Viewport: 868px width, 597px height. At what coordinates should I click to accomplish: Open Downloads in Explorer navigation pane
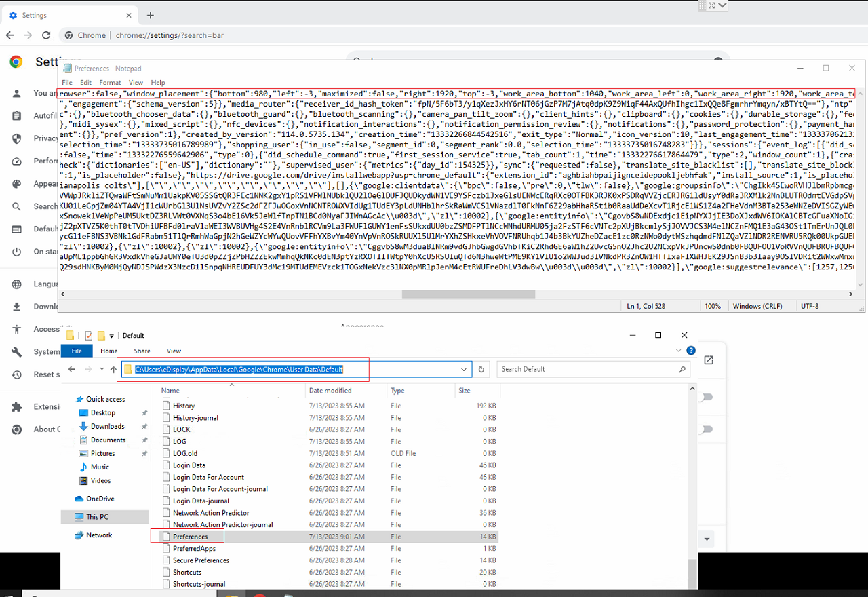point(107,426)
